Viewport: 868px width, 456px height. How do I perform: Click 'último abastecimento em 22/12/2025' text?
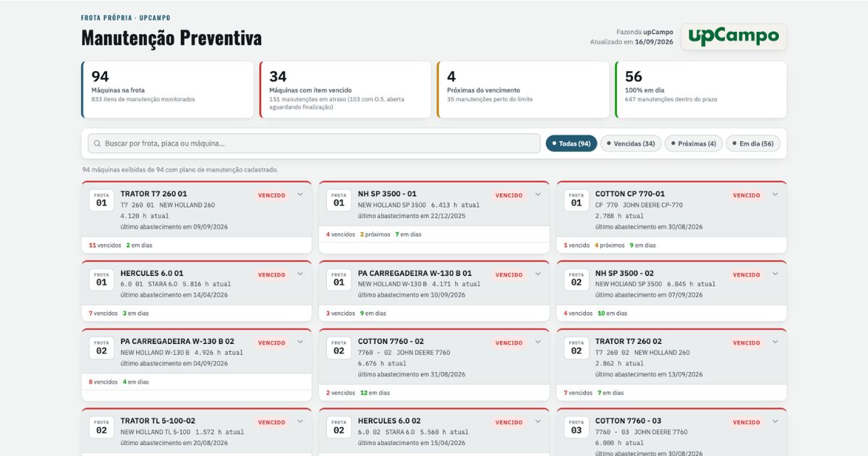point(412,216)
